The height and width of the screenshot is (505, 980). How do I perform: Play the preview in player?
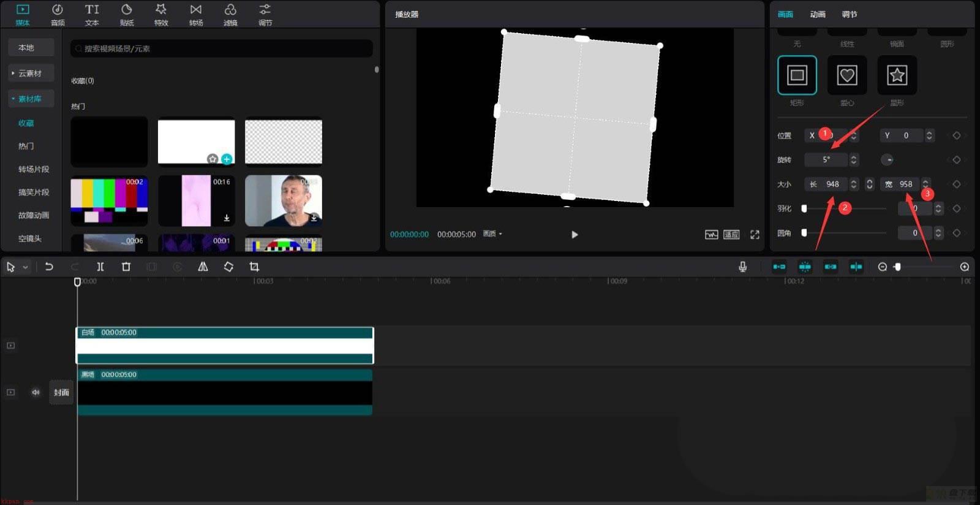pos(575,235)
